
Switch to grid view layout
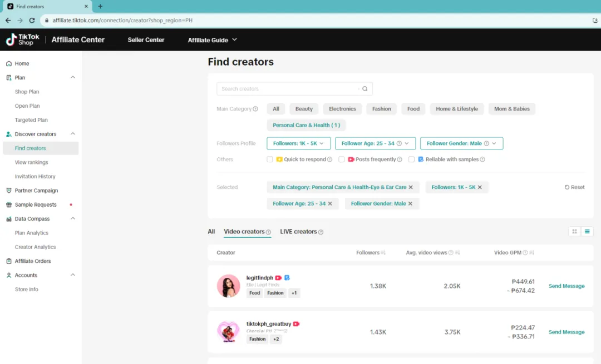click(x=574, y=232)
